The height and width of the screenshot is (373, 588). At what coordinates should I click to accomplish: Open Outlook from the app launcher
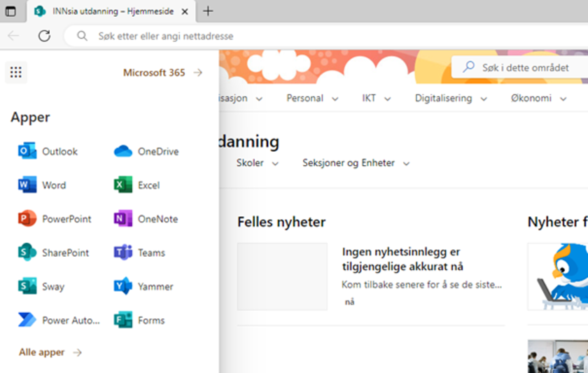tap(48, 151)
